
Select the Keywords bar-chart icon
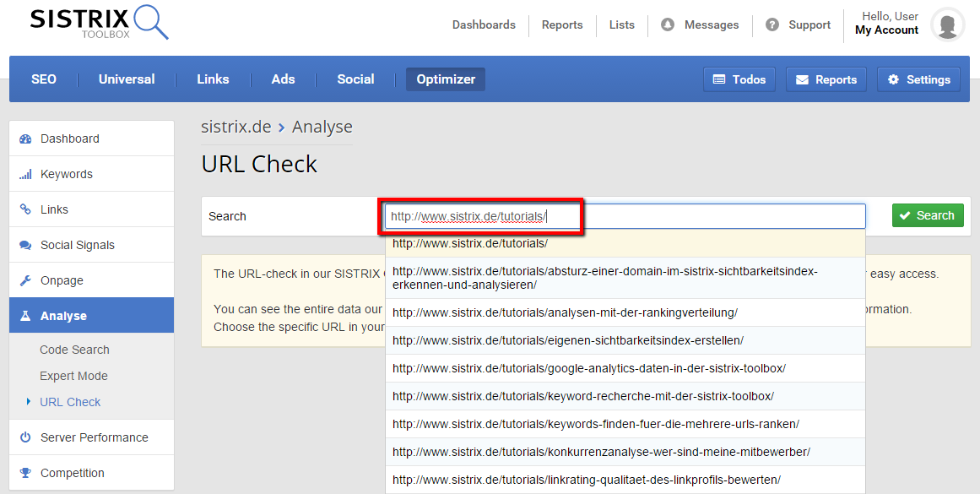pyautogui.click(x=24, y=173)
